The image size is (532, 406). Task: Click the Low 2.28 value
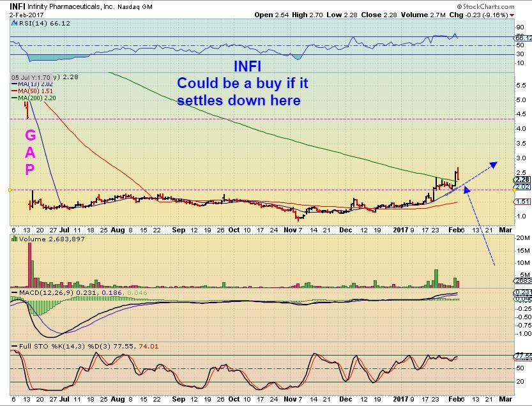pos(342,15)
